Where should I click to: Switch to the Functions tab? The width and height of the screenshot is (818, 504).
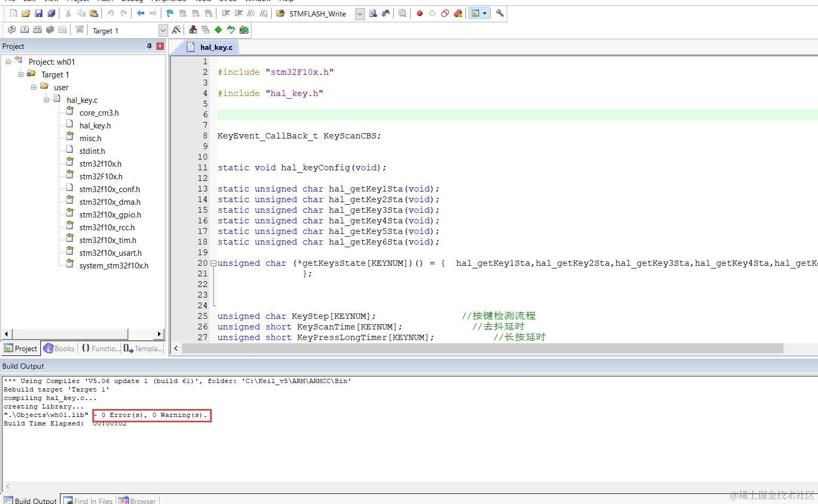[x=101, y=349]
